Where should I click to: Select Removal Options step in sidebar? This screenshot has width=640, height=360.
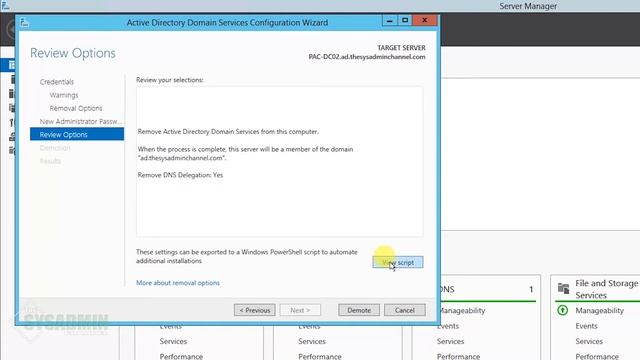(x=76, y=108)
